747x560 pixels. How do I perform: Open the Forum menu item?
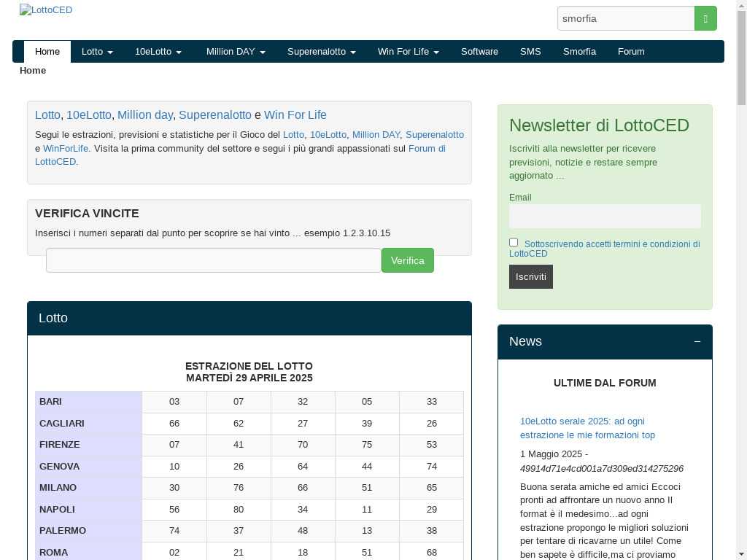click(x=631, y=52)
